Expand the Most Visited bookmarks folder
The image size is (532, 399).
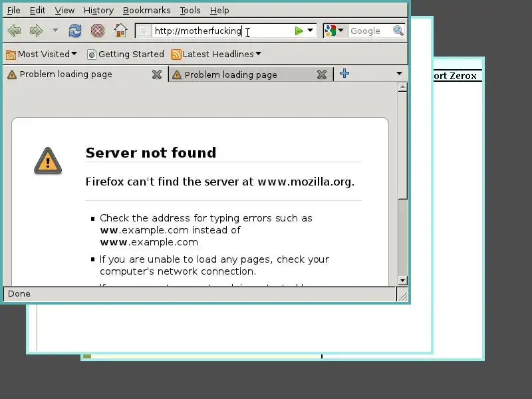42,55
